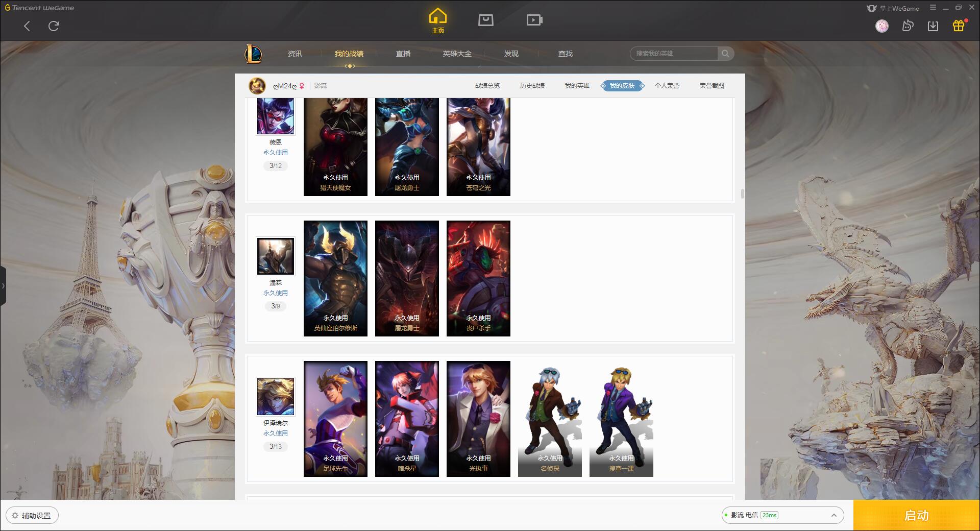980x531 pixels.
Task: Switch to 历史战绩 sub-tab
Action: (x=532, y=86)
